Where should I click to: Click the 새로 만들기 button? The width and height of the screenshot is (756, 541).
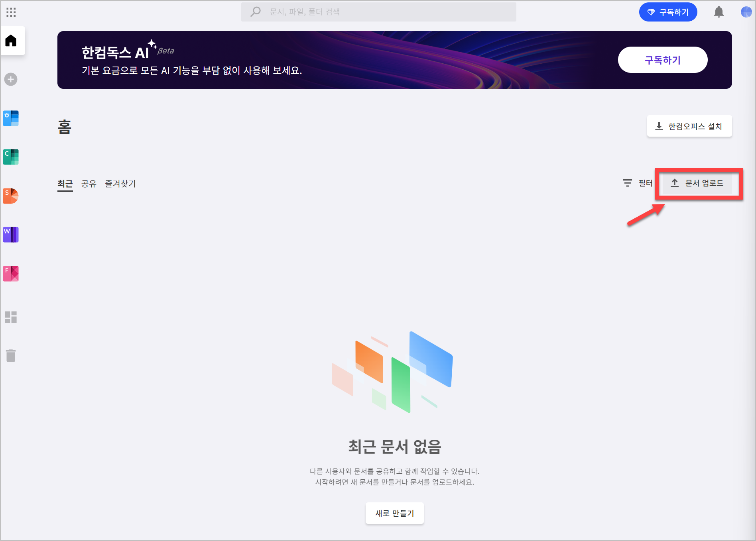tap(395, 513)
